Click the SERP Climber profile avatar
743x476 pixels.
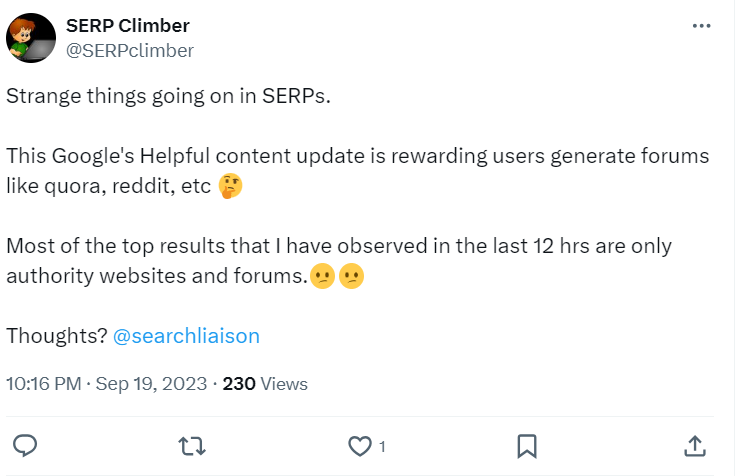[32, 38]
